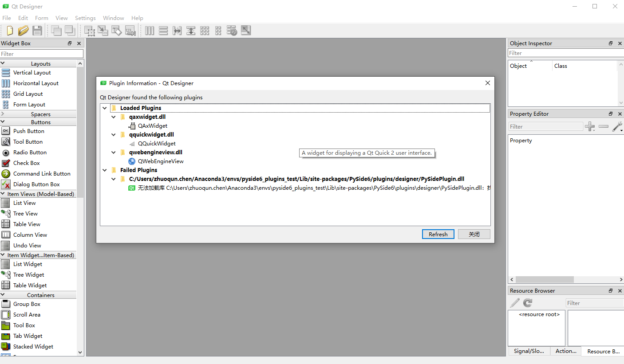Image resolution: width=624 pixels, height=364 pixels.
Task: Create a new form
Action: 10,30
